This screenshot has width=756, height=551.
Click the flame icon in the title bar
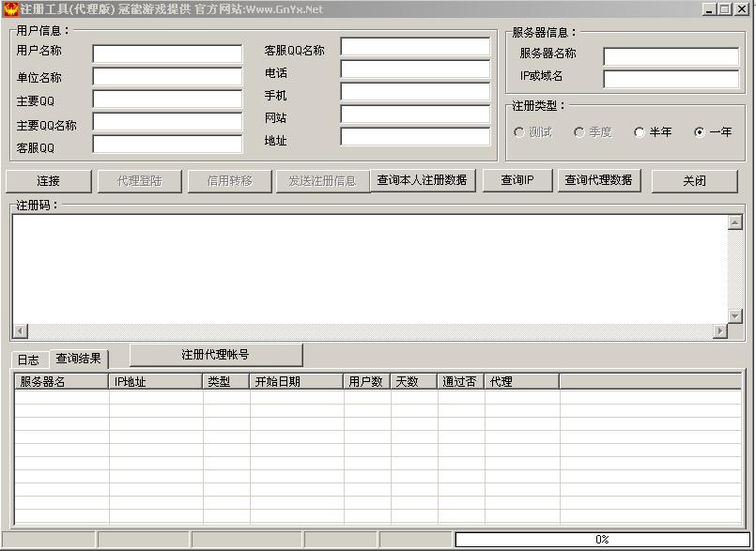click(10, 8)
